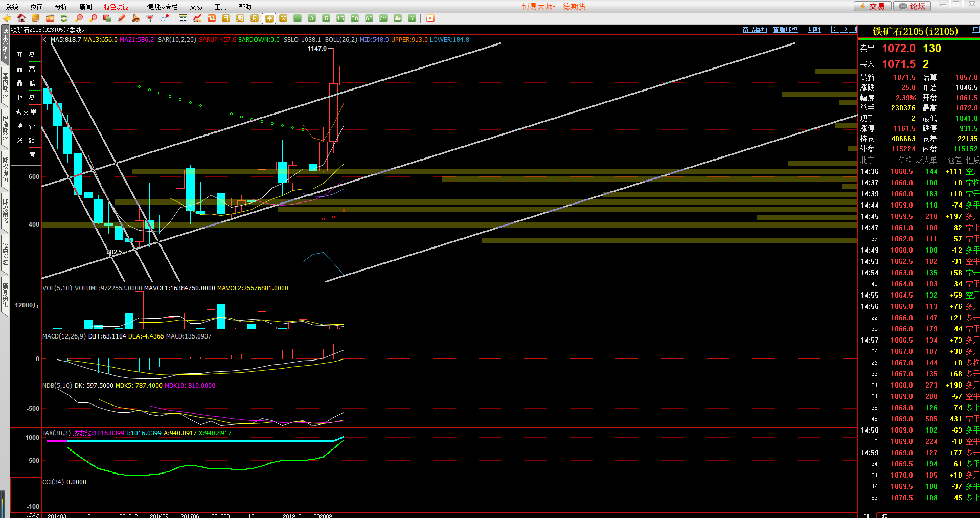
Task: Toggle monthly 月 K-line period
Action: pos(255,18)
